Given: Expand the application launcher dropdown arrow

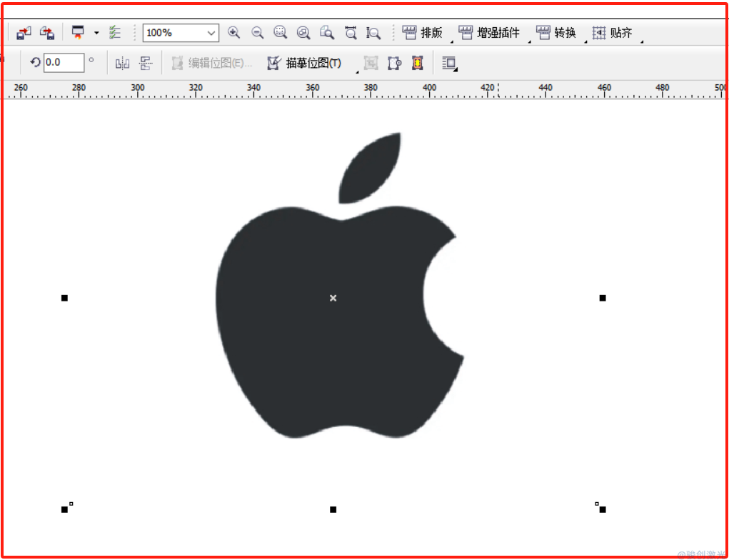Looking at the screenshot, I should click(x=96, y=33).
